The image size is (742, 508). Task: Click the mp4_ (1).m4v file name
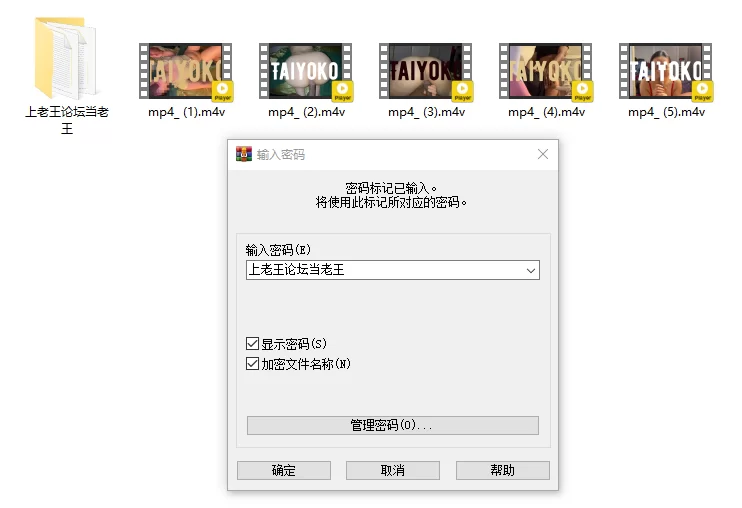(x=186, y=112)
